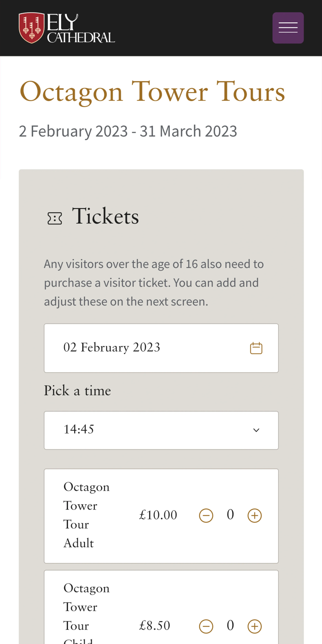Click the Adult ticket quantity number

[x=230, y=515]
